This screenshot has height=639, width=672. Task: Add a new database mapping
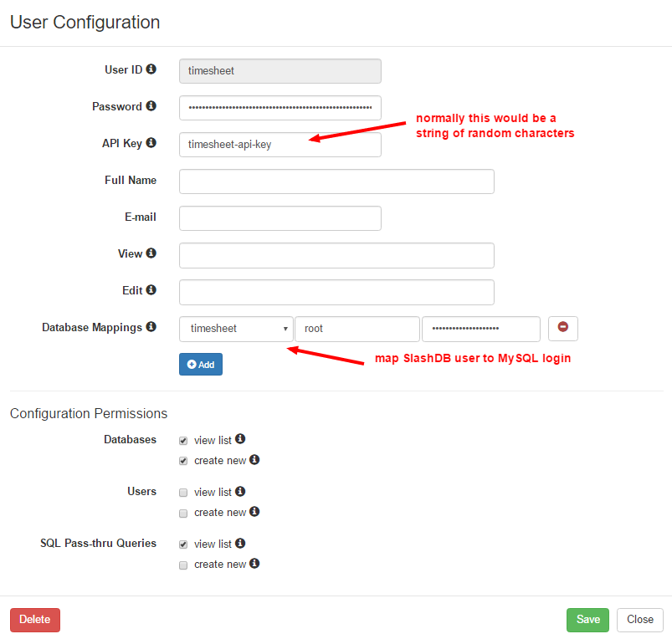(201, 364)
